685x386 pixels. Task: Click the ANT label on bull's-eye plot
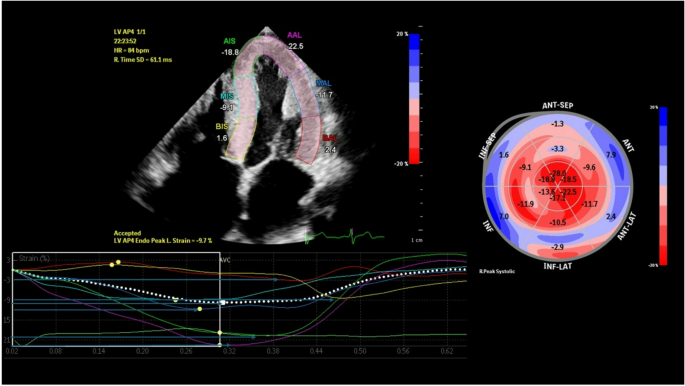click(628, 145)
